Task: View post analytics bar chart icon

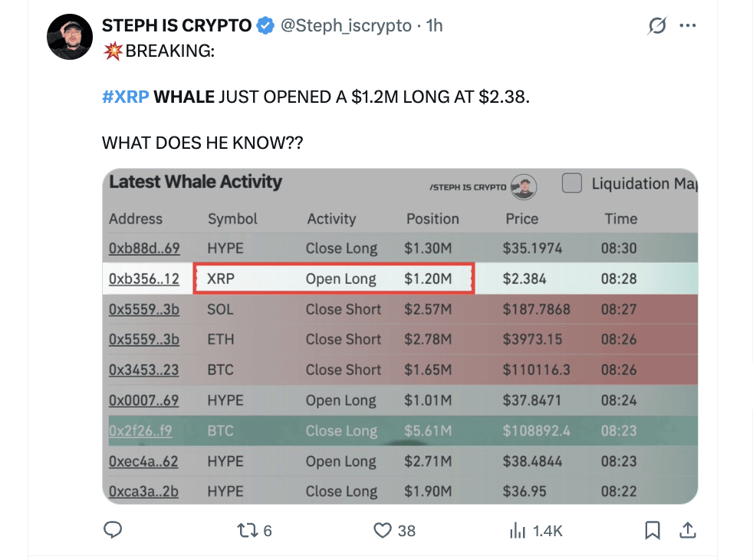Action: 518,530
